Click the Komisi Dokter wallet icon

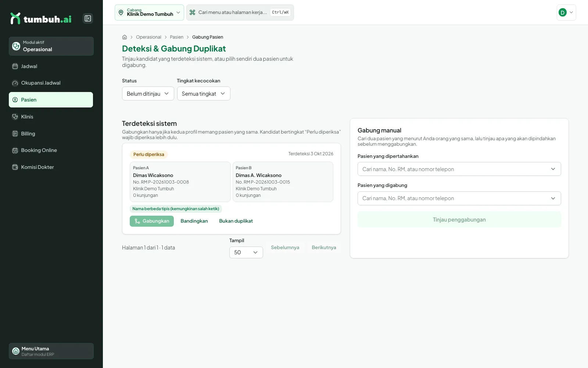pos(15,167)
